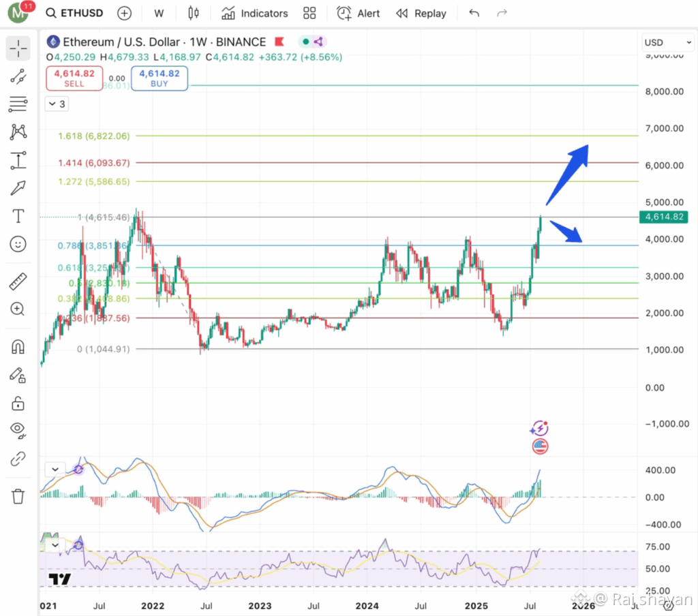Viewport: 698px width, 616px height.
Task: Collapse the MACD pane legend chevron
Action: (x=55, y=469)
